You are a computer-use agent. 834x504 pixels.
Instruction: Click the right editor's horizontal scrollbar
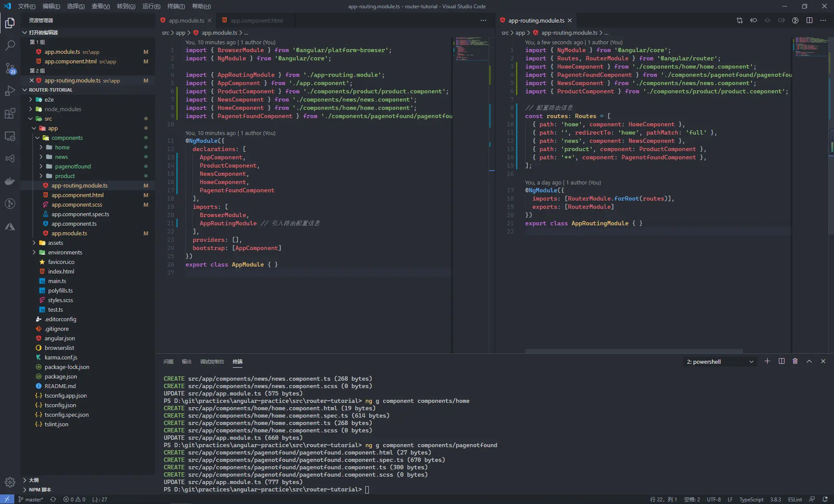pos(634,351)
